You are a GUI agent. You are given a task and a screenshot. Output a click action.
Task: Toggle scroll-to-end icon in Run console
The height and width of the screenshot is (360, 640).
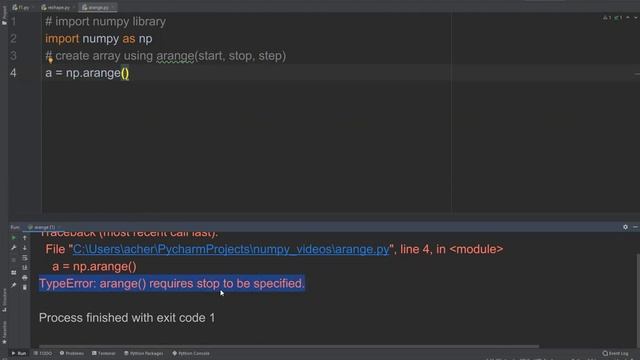[24, 267]
